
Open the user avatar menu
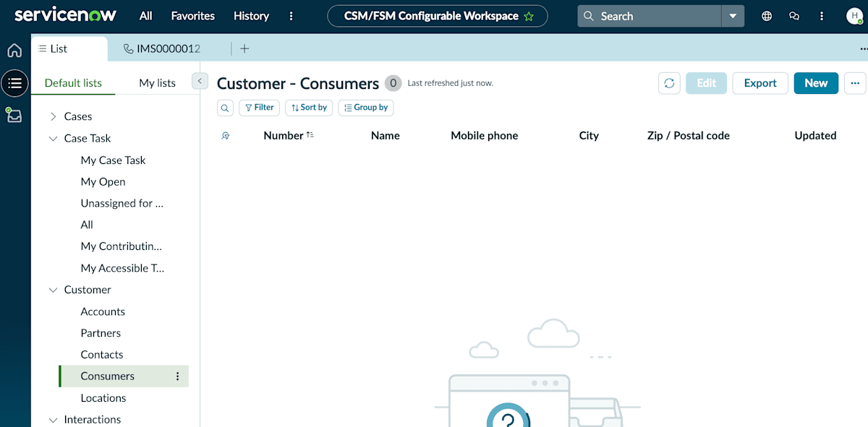click(854, 16)
